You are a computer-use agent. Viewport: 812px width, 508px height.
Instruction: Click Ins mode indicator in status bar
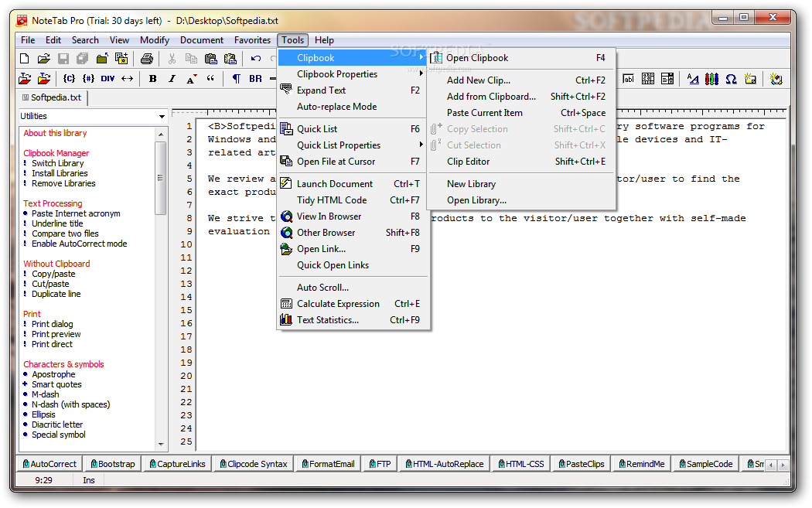click(89, 480)
